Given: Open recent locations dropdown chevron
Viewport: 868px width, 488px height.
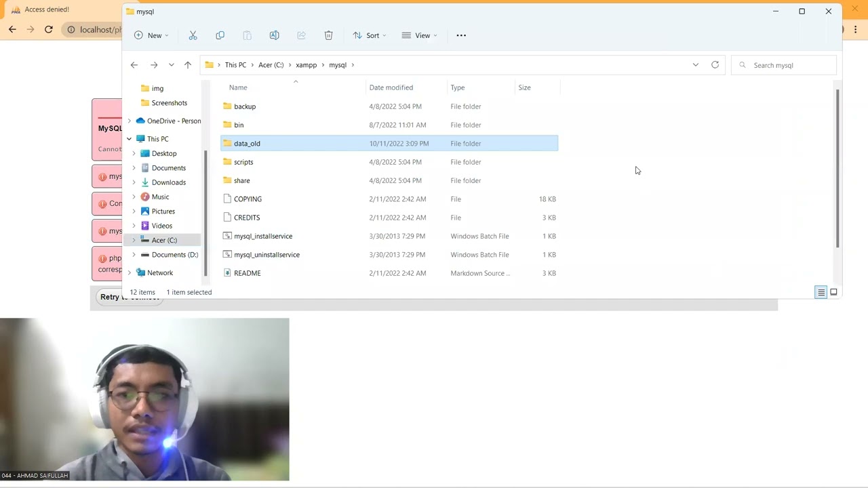Looking at the screenshot, I should pyautogui.click(x=171, y=65).
